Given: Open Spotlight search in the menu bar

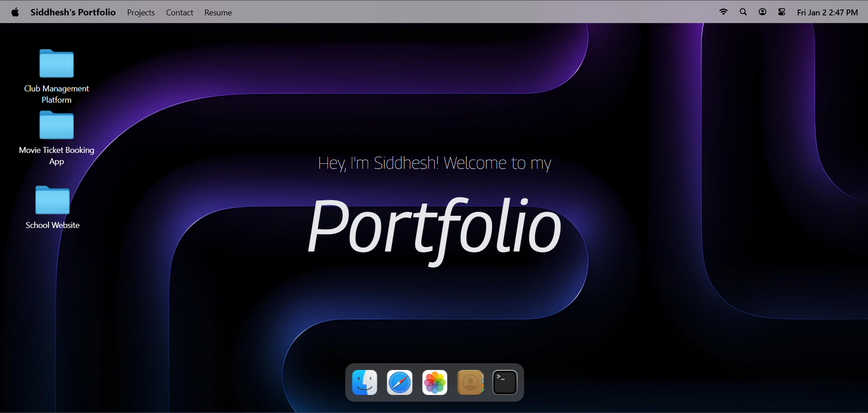Looking at the screenshot, I should click(x=743, y=12).
